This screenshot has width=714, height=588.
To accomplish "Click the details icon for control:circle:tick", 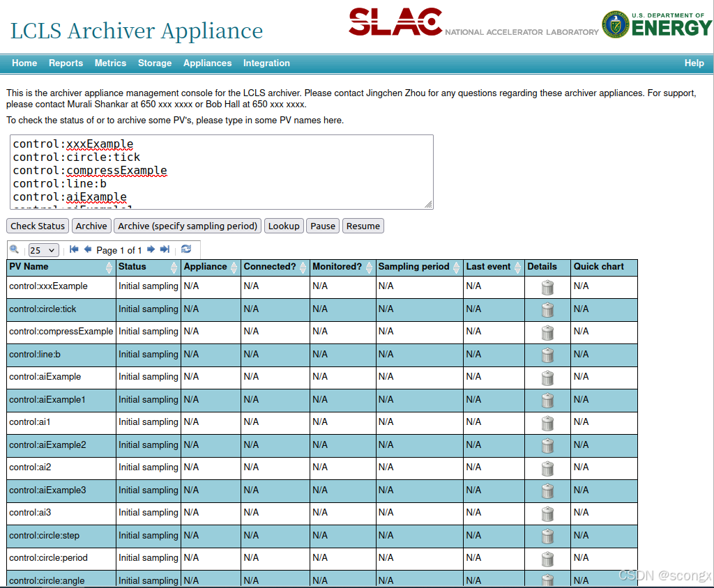I will coord(547,308).
